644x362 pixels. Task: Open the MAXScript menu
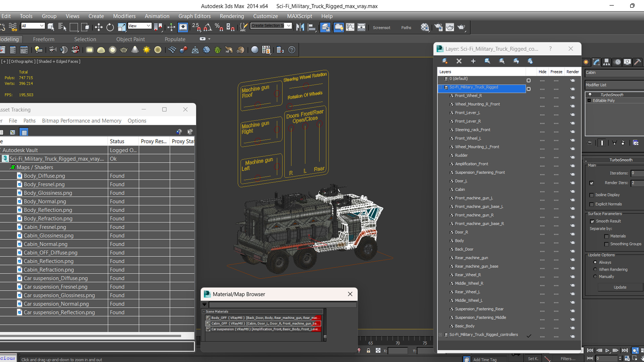point(299,16)
